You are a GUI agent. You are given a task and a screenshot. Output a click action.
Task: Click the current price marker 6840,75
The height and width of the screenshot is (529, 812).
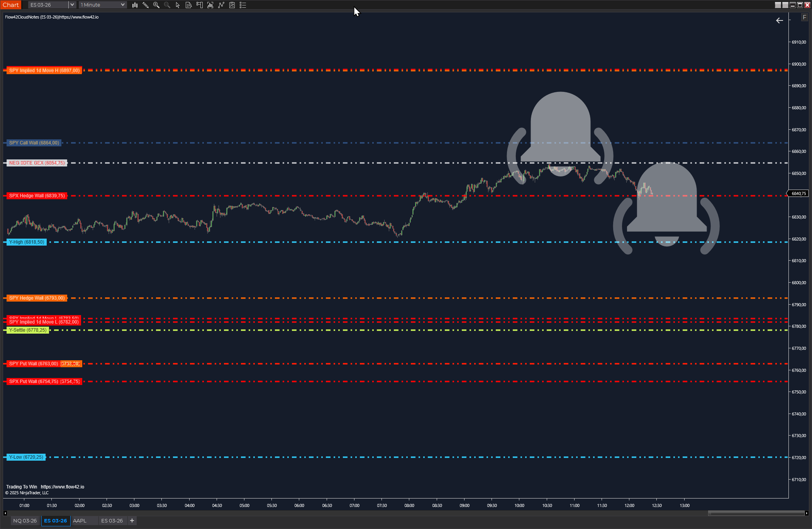coord(798,193)
